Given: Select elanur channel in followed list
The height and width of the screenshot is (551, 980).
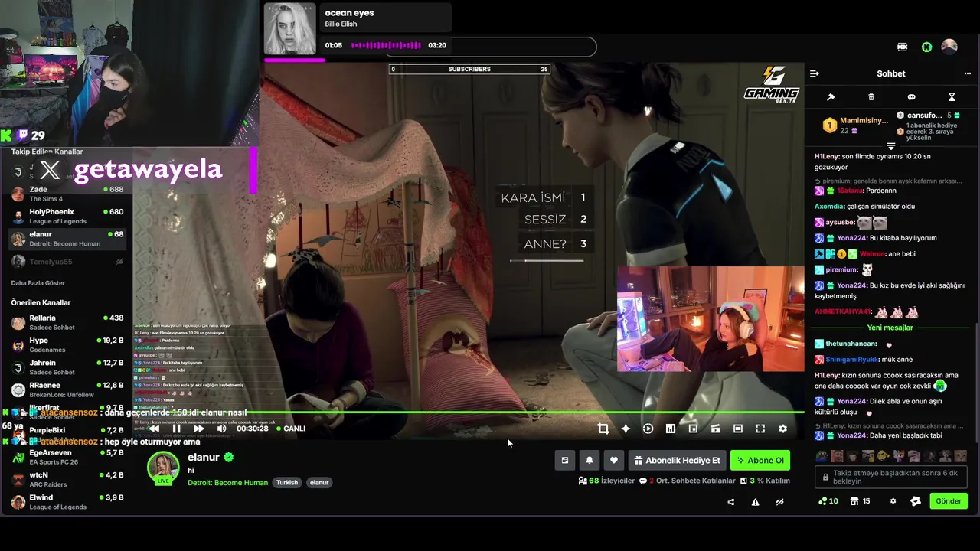Looking at the screenshot, I should coord(67,239).
